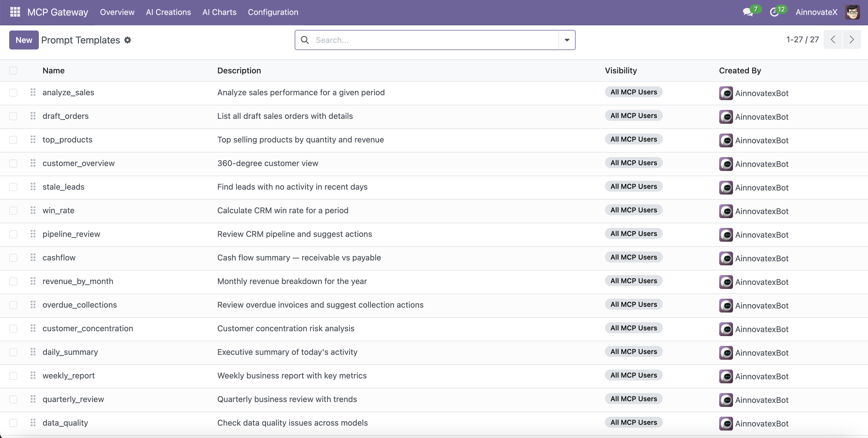
Task: Create a new prompt template with New
Action: point(24,40)
